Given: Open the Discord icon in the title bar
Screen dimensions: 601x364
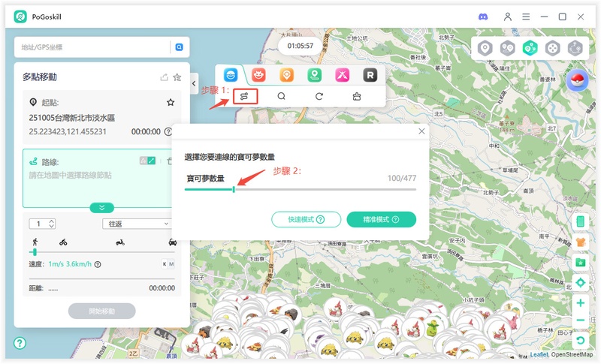Looking at the screenshot, I should pos(482,16).
